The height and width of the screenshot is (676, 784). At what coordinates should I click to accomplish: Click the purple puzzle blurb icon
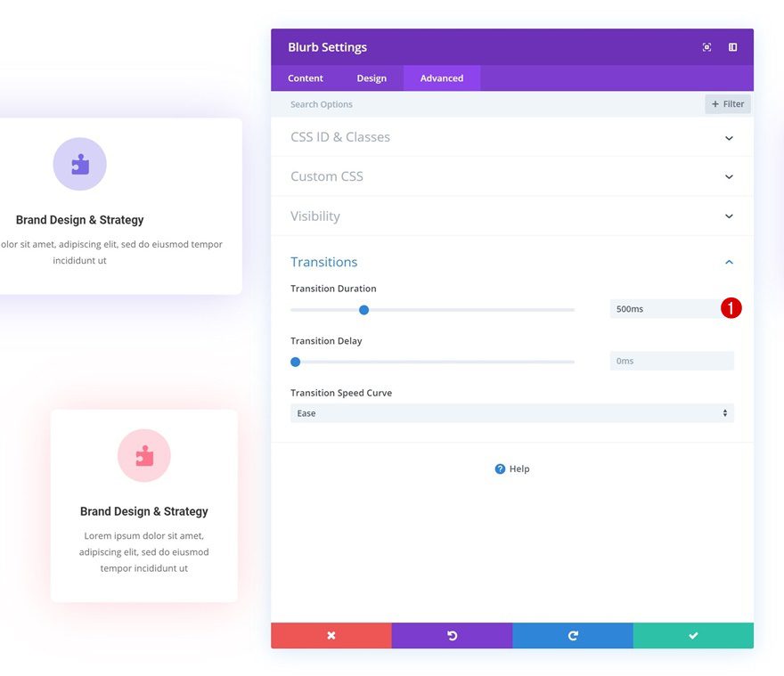[x=80, y=164]
